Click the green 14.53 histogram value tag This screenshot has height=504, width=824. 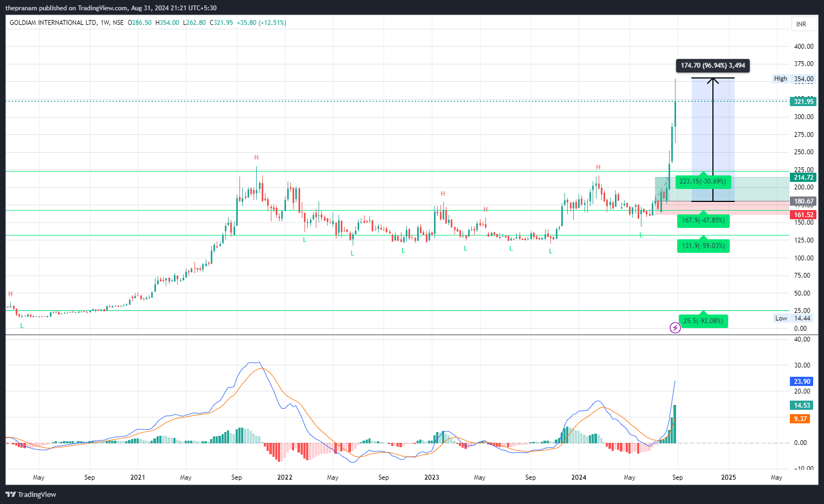[x=802, y=405]
